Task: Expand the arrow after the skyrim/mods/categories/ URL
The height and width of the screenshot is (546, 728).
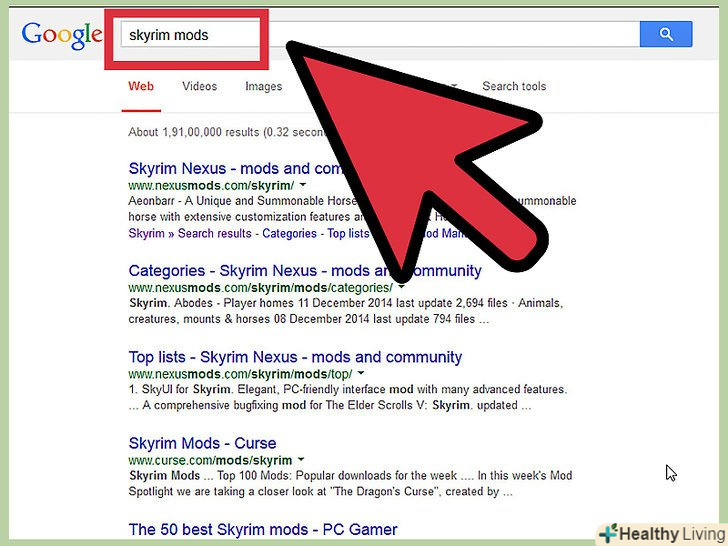Action: (401, 288)
